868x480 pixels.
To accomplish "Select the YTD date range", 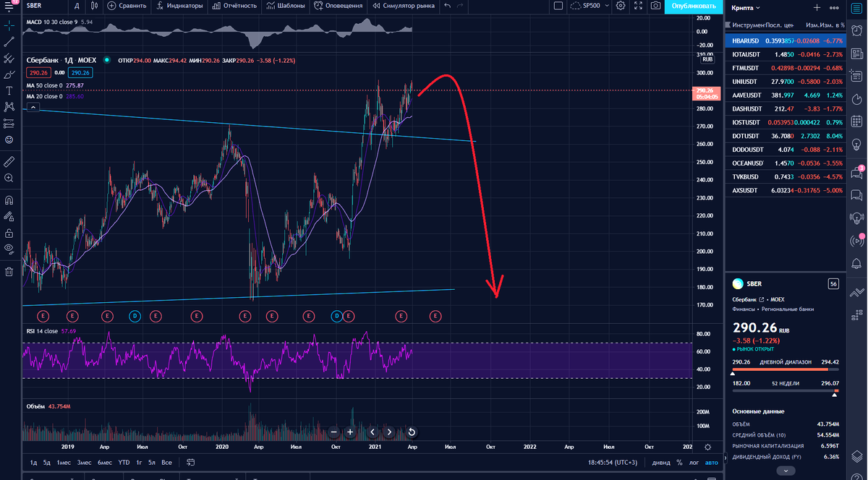I will coord(124,462).
